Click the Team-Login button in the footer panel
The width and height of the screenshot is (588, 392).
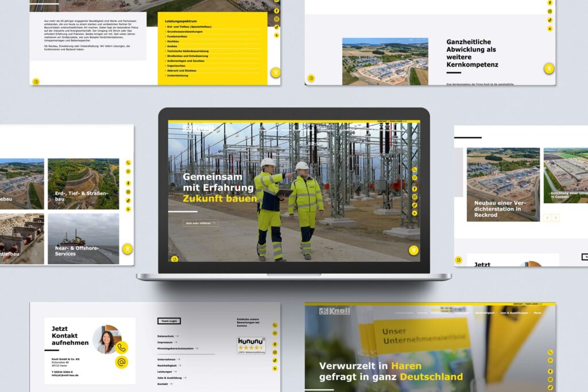(169, 321)
